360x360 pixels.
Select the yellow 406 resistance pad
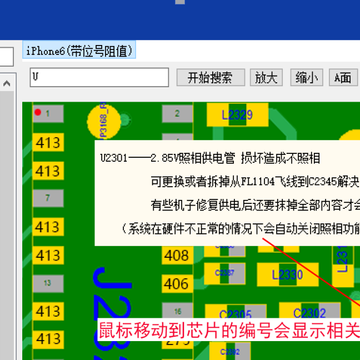(177, 284)
